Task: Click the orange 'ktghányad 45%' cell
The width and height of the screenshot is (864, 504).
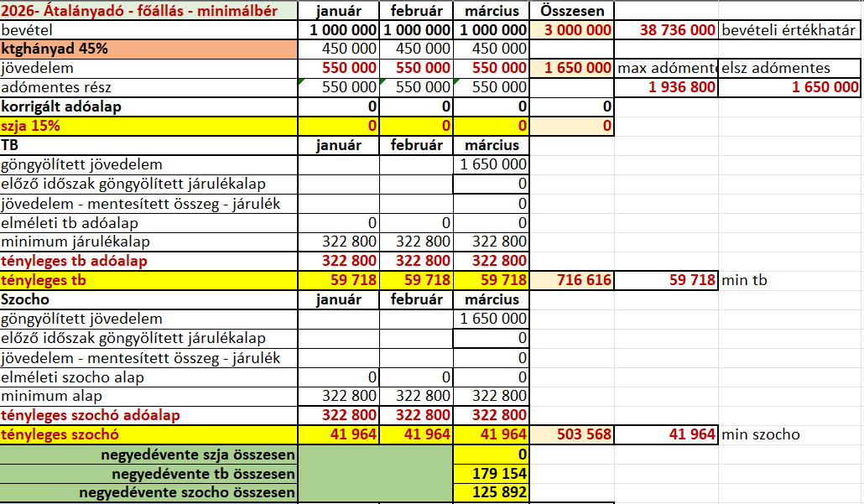Action: tap(148, 49)
